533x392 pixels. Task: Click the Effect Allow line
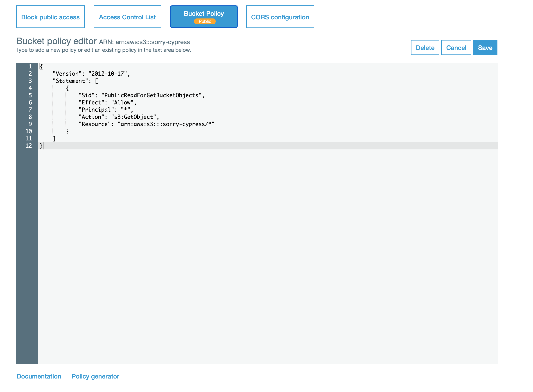tap(107, 103)
